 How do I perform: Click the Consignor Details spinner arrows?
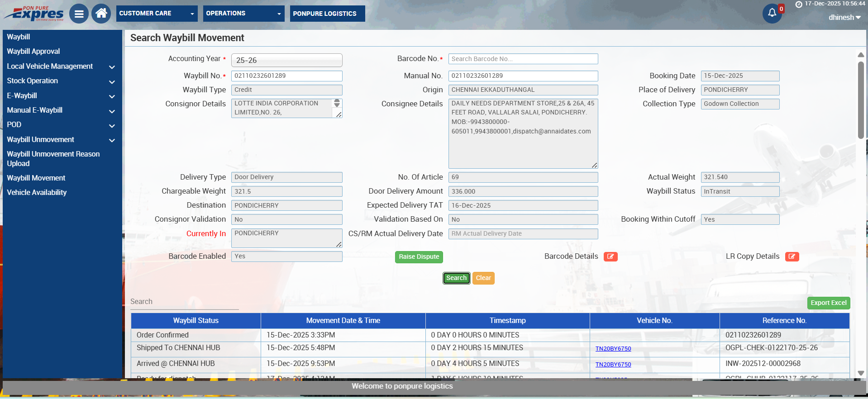tap(337, 103)
